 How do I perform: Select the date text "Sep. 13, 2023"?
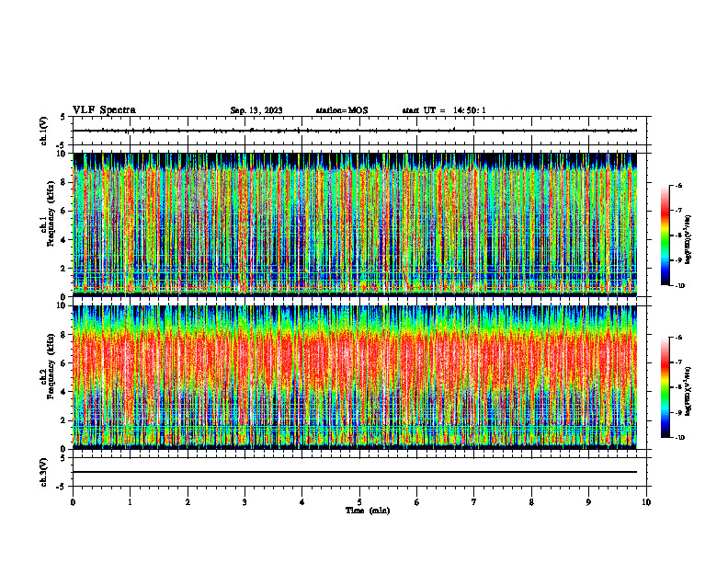click(x=256, y=110)
